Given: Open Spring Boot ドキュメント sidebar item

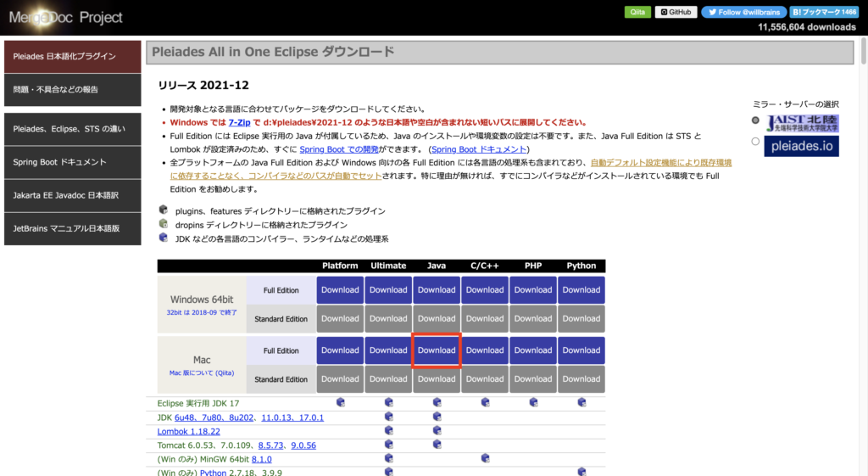Looking at the screenshot, I should click(x=73, y=162).
